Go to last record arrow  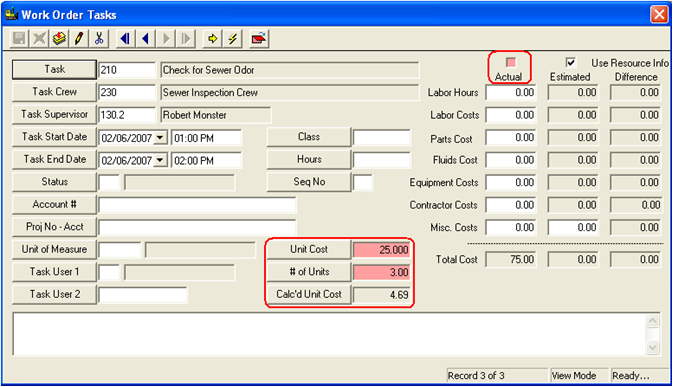[x=185, y=39]
